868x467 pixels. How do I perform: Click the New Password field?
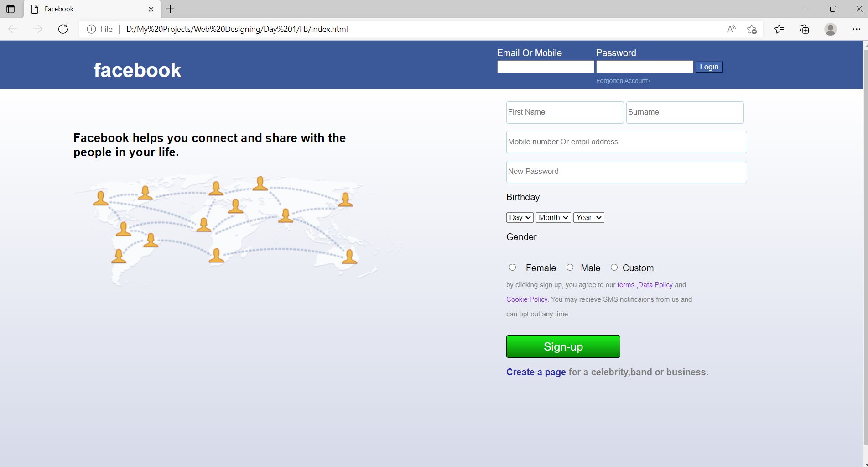pyautogui.click(x=626, y=172)
